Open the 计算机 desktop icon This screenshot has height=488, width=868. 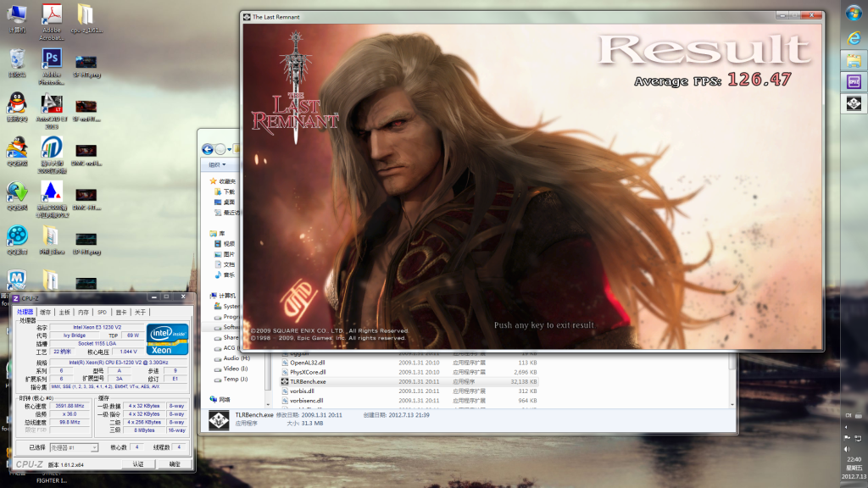click(x=17, y=15)
